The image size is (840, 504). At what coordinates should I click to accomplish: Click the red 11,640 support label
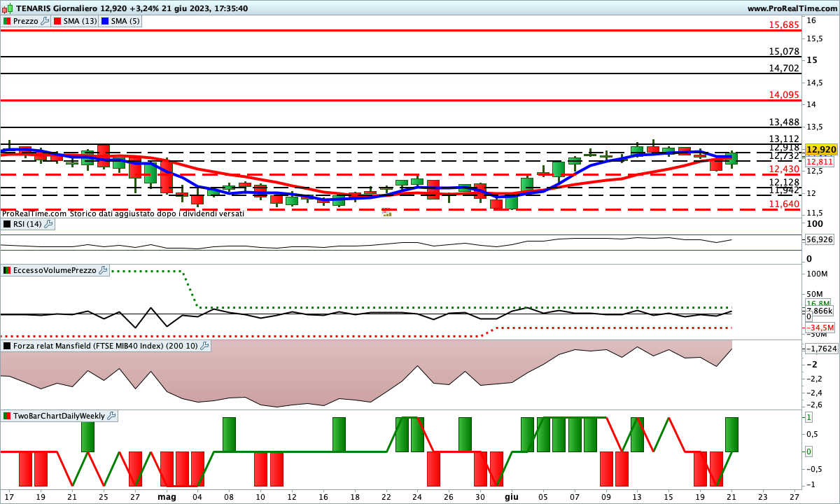pyautogui.click(x=784, y=204)
